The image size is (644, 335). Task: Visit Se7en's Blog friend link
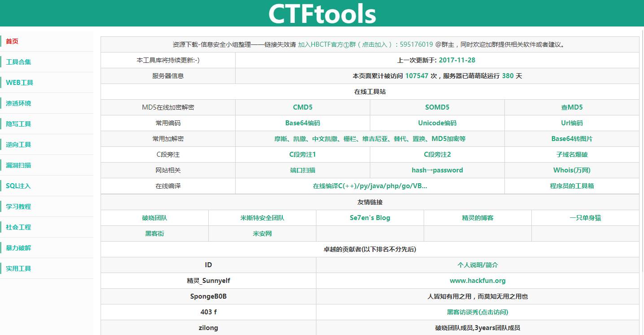point(370,218)
